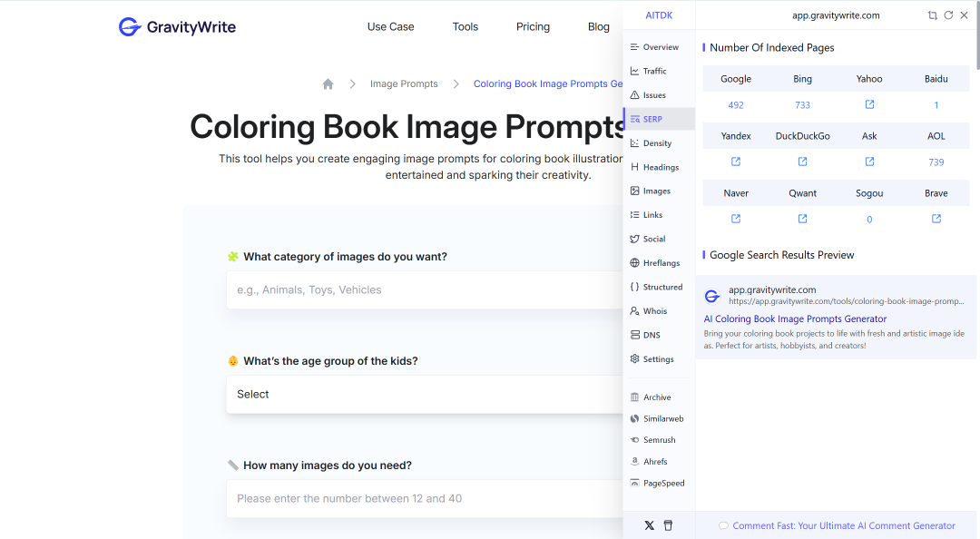Click AOL indexed count 739
This screenshot has height=539, width=980.
pyautogui.click(x=936, y=162)
